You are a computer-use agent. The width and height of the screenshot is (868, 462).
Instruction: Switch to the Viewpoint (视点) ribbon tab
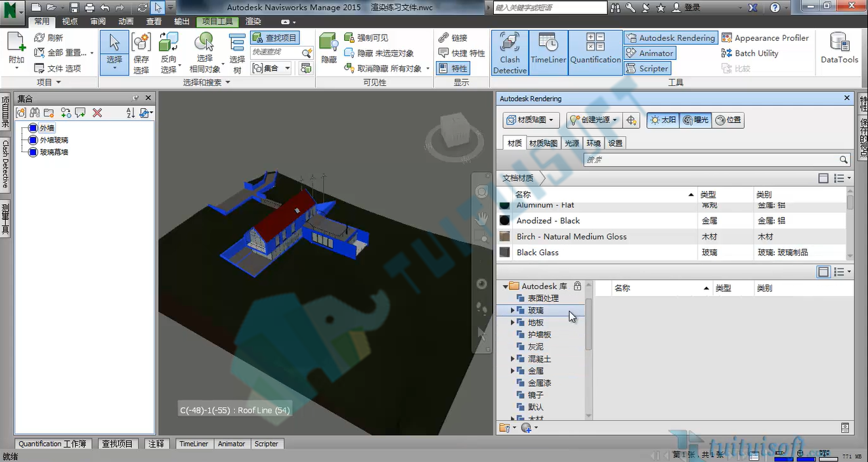tap(70, 22)
